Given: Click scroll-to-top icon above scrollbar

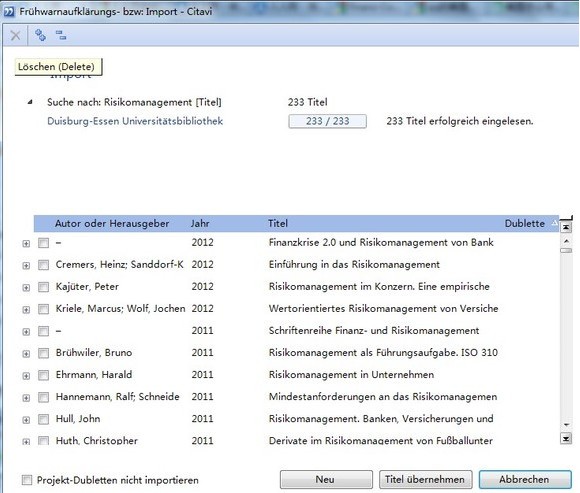Looking at the screenshot, I should [x=566, y=227].
